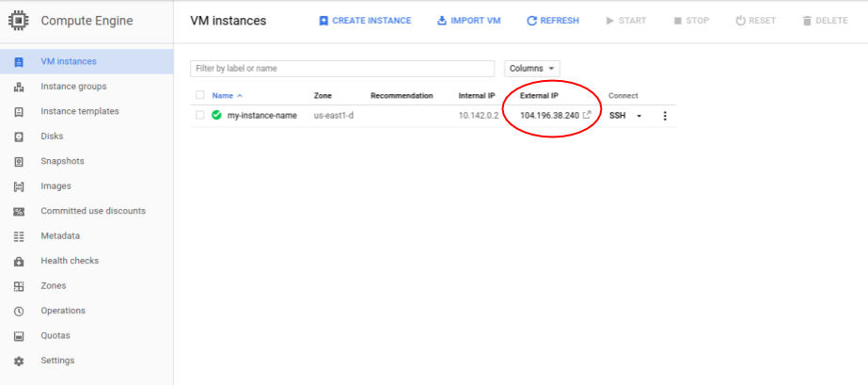Click the Import VM download icon
This screenshot has width=868, height=385.
(442, 21)
